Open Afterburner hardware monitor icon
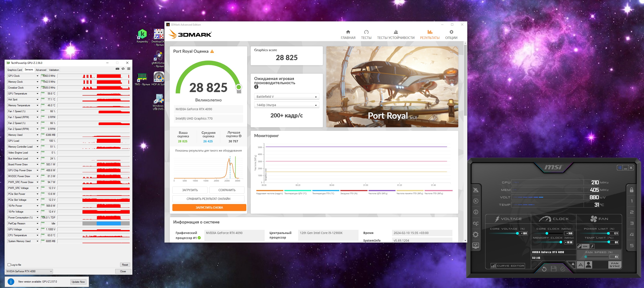The width and height of the screenshot is (644, 288). coord(476,246)
